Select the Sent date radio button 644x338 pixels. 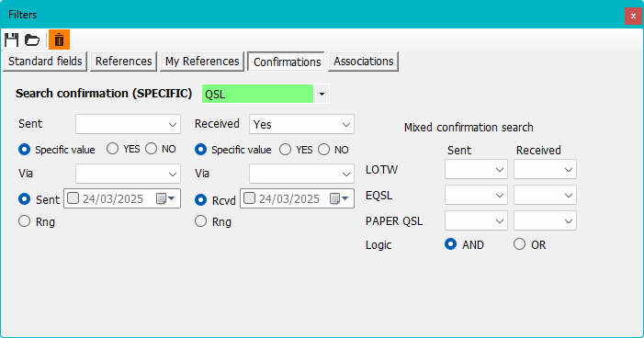click(25, 199)
